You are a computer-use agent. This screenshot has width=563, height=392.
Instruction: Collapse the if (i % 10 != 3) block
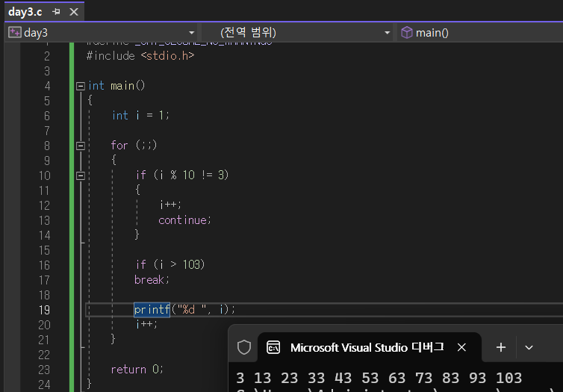tap(81, 175)
